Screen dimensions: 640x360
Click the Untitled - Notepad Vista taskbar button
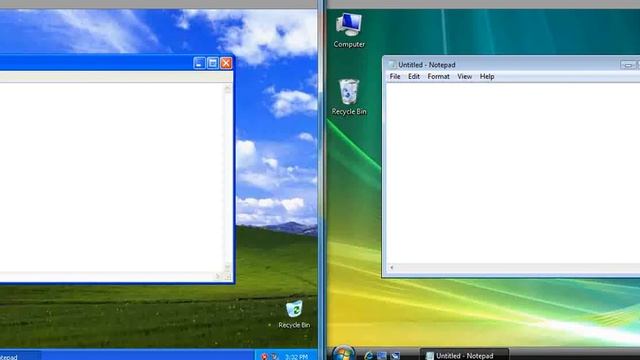464,355
